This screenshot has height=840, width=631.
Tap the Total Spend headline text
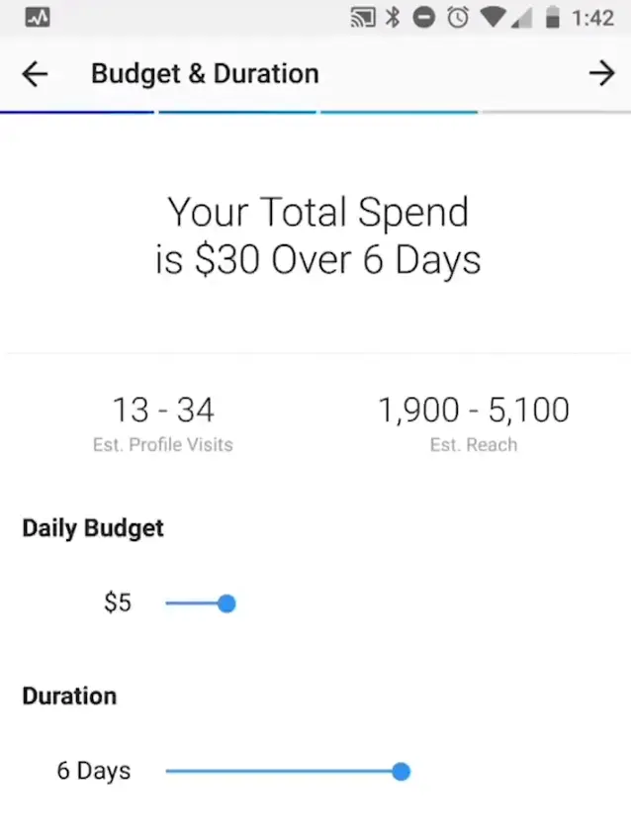(x=317, y=235)
